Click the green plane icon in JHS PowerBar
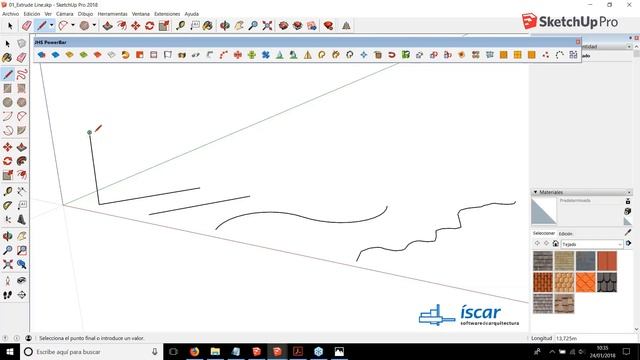The width and height of the screenshot is (640, 360). (x=83, y=55)
